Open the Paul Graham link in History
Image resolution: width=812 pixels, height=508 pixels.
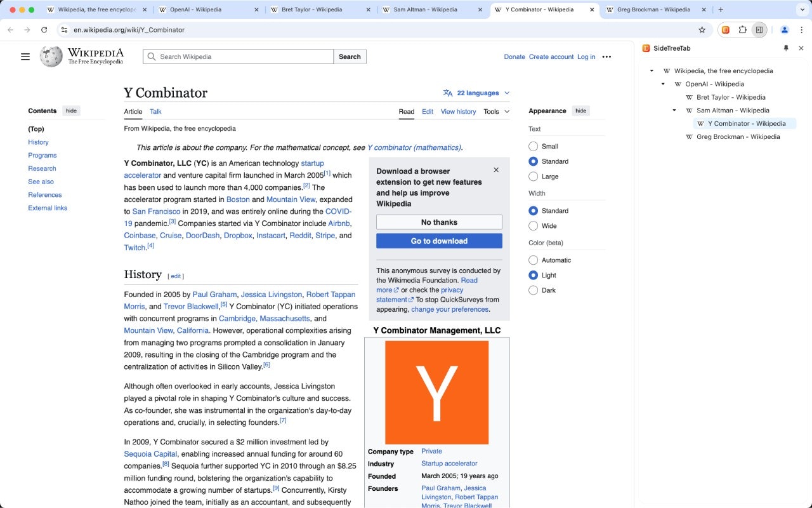coord(216,295)
